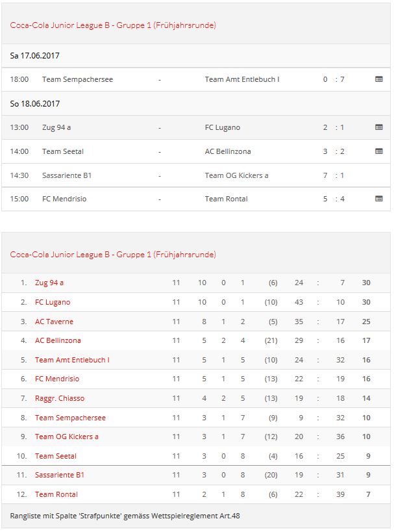
Task: Select Raggr. Chiasso team link
Action: point(60,398)
